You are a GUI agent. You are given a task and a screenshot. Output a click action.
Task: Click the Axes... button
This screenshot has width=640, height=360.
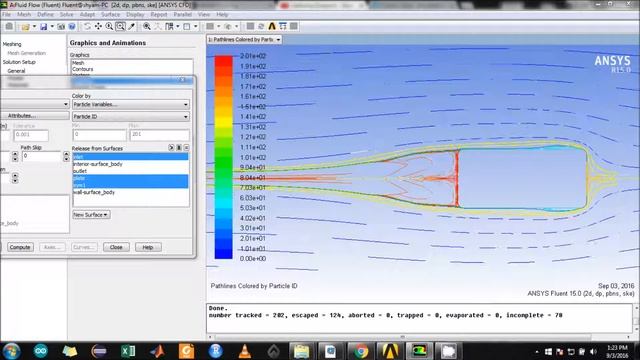(x=52, y=247)
